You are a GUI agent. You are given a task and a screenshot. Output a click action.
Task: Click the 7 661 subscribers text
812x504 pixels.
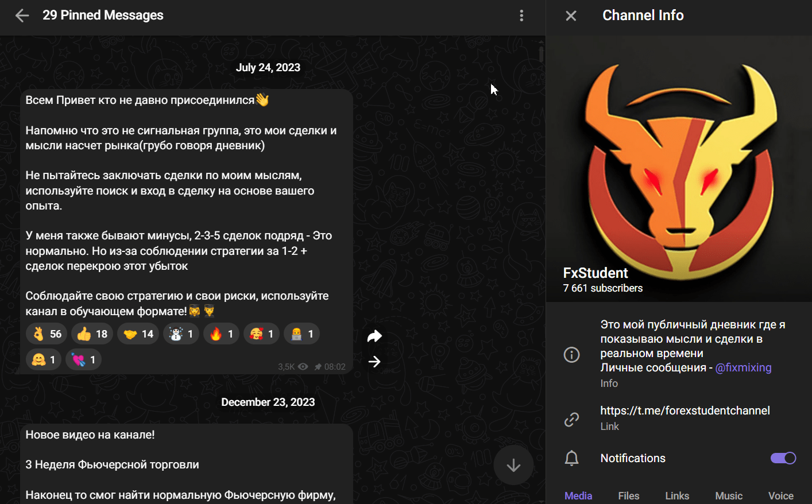coord(603,288)
